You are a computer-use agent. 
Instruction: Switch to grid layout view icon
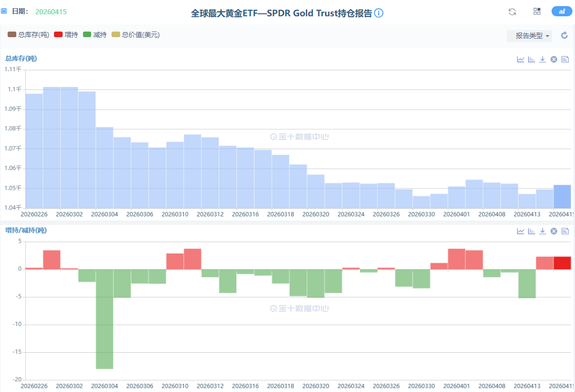click(x=537, y=12)
